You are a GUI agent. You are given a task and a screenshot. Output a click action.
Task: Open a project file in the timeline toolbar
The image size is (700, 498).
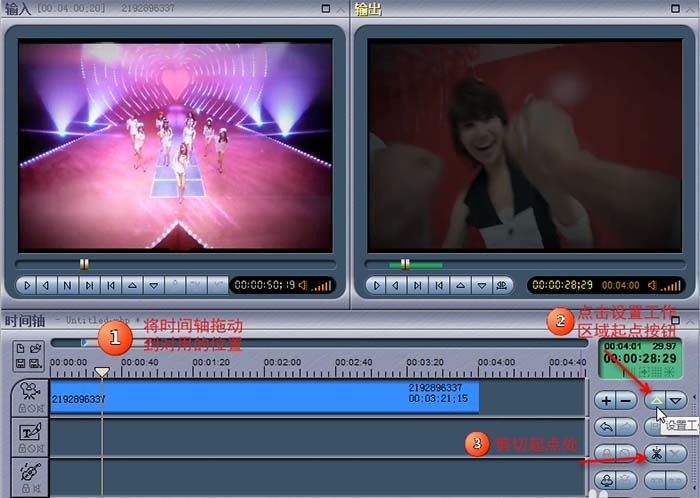pyautogui.click(x=36, y=349)
